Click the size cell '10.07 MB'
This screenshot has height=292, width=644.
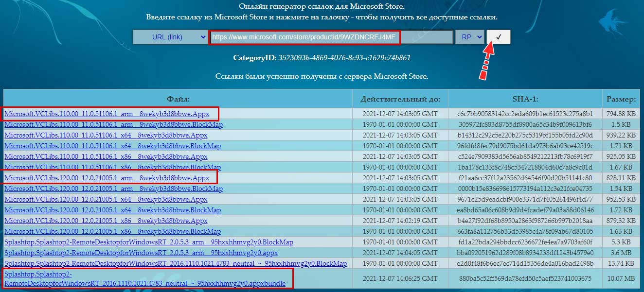coord(621,278)
